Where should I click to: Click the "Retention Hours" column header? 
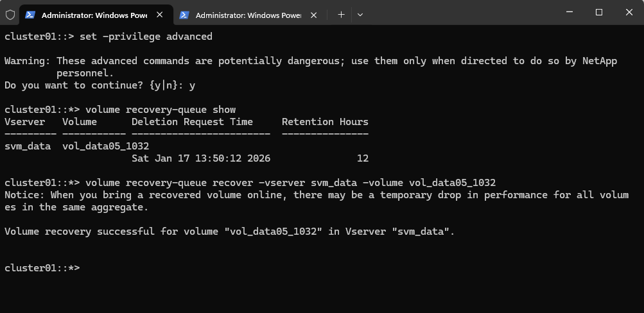pos(325,122)
